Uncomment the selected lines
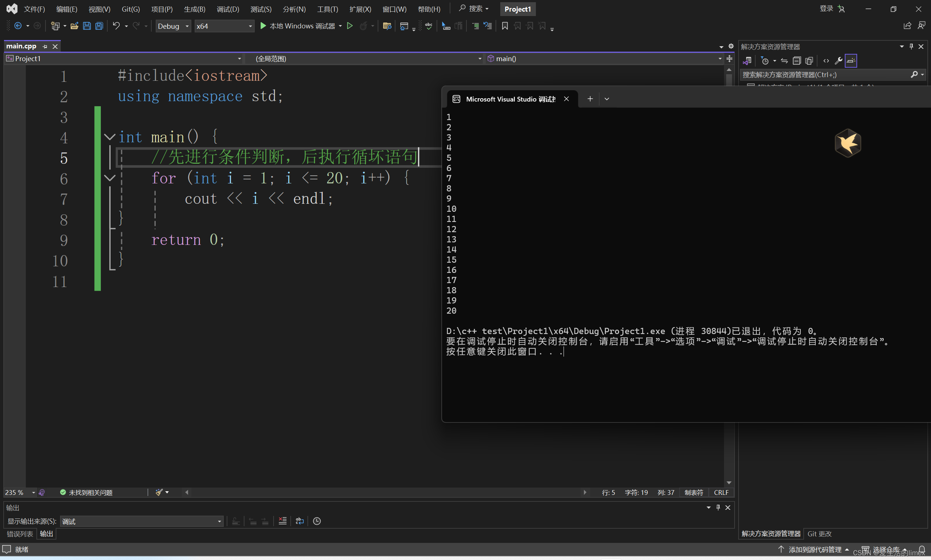This screenshot has height=560, width=931. point(488,26)
